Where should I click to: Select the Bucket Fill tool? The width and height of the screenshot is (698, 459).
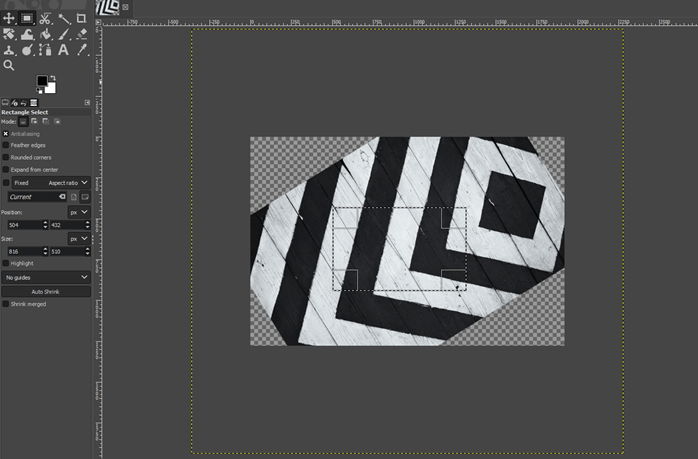pyautogui.click(x=45, y=34)
